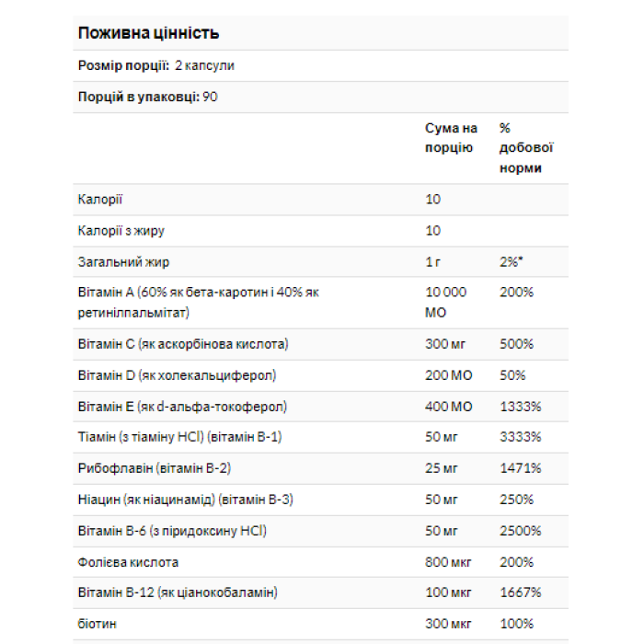This screenshot has height=644, width=644.
Task: Click the 'Вітамін E' d-альфа-токоферол row
Action: click(183, 407)
